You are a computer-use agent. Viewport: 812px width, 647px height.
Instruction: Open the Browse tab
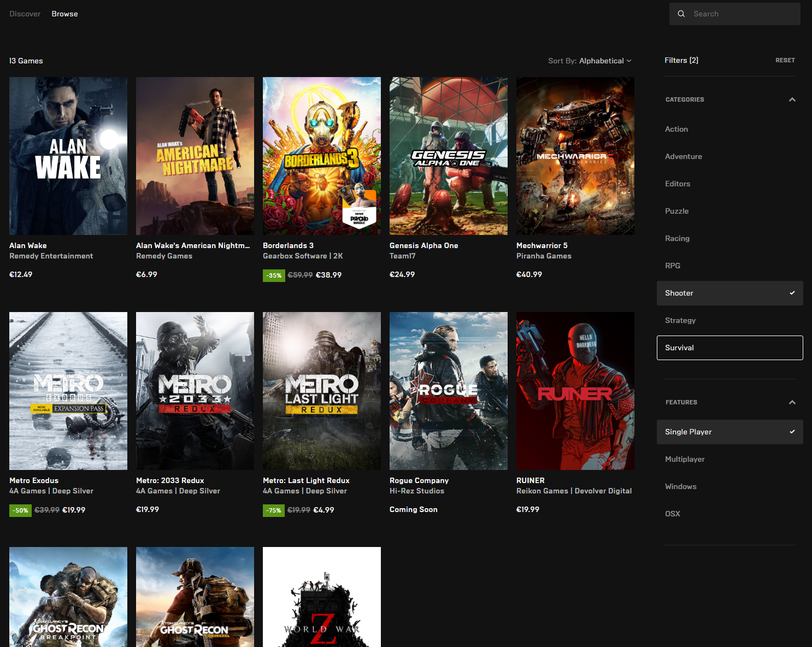point(65,14)
